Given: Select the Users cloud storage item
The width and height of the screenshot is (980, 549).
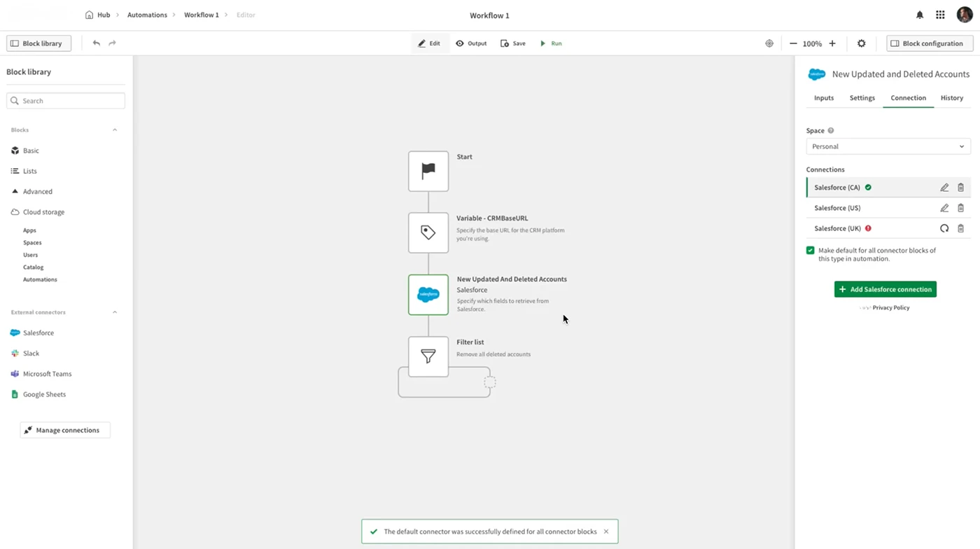Looking at the screenshot, I should click(31, 255).
